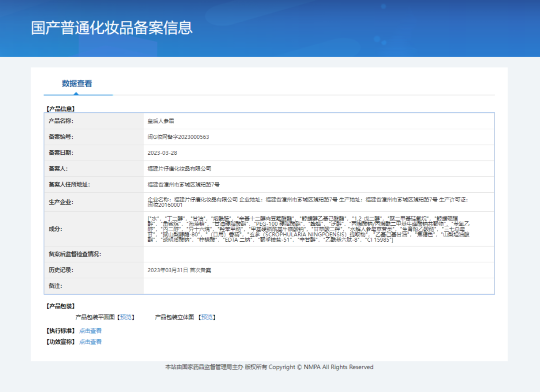Click the 【产品包装】 section heading
Screen dimensions: 540x392
(x=60, y=306)
